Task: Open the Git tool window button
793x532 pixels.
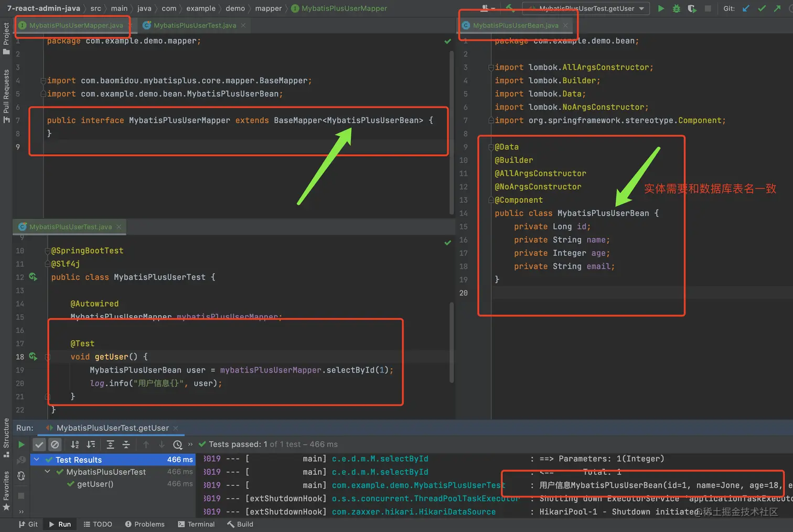Action: click(28, 524)
